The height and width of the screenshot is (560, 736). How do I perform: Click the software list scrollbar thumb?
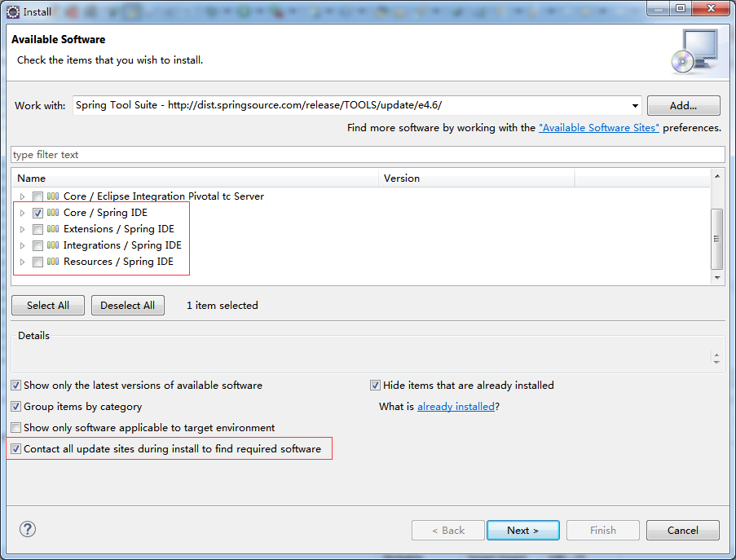[716, 239]
